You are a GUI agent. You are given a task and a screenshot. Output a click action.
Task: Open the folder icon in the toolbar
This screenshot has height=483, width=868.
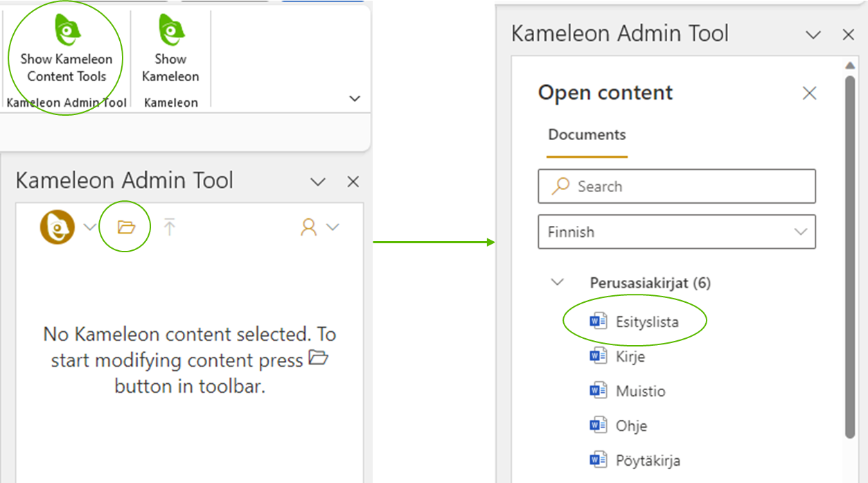click(x=125, y=227)
